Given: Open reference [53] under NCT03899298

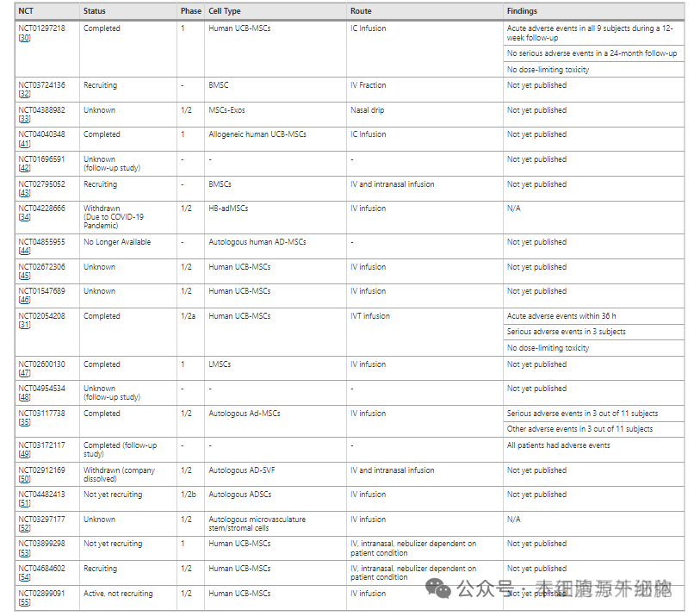Looking at the screenshot, I should coord(24,553).
